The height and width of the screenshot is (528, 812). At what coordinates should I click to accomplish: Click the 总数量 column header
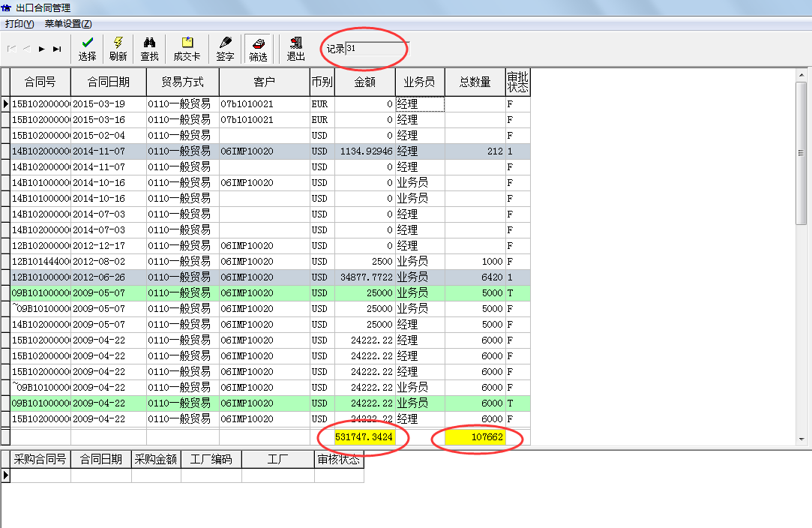(475, 82)
